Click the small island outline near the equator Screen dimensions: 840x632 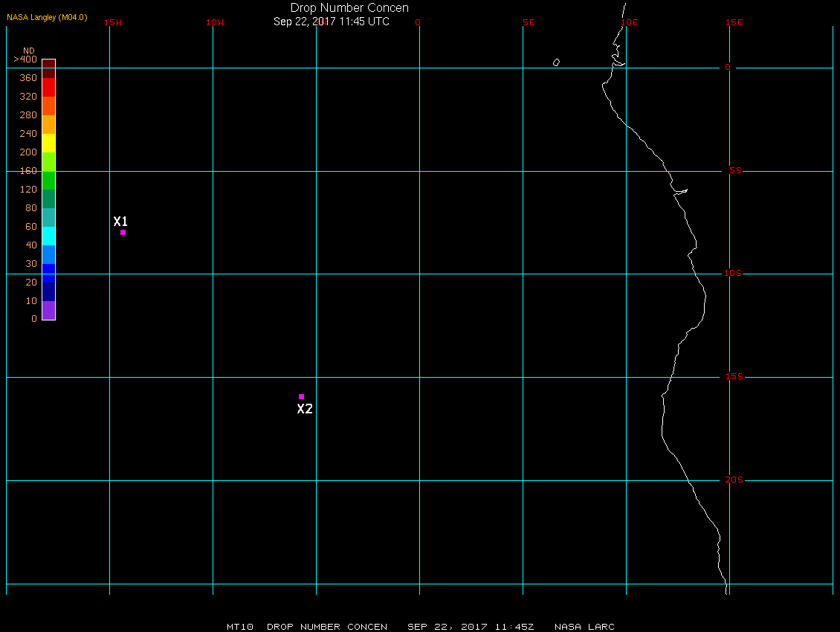pos(557,62)
